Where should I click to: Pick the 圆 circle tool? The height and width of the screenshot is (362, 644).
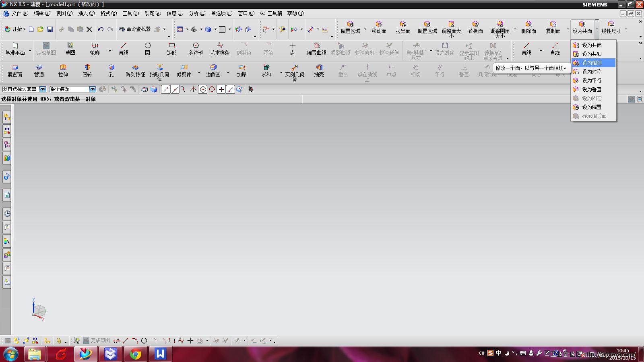[147, 49]
